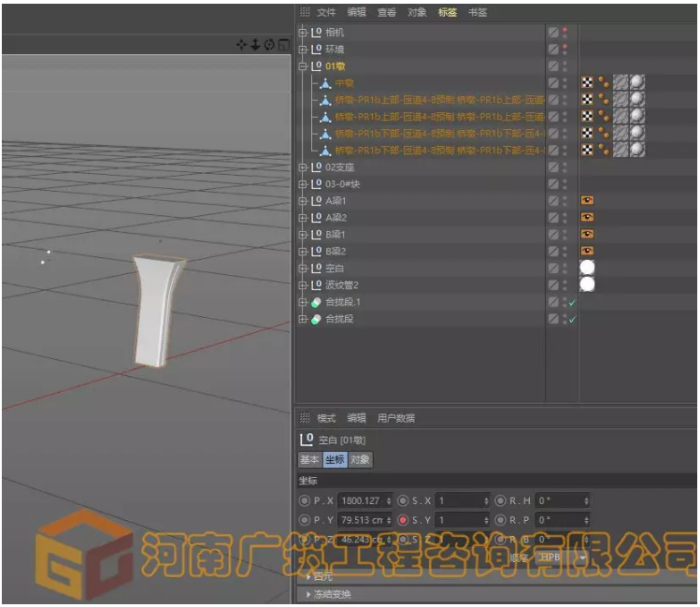Click the null icon beside 波纹管2
This screenshot has width=700, height=607.
[x=317, y=285]
